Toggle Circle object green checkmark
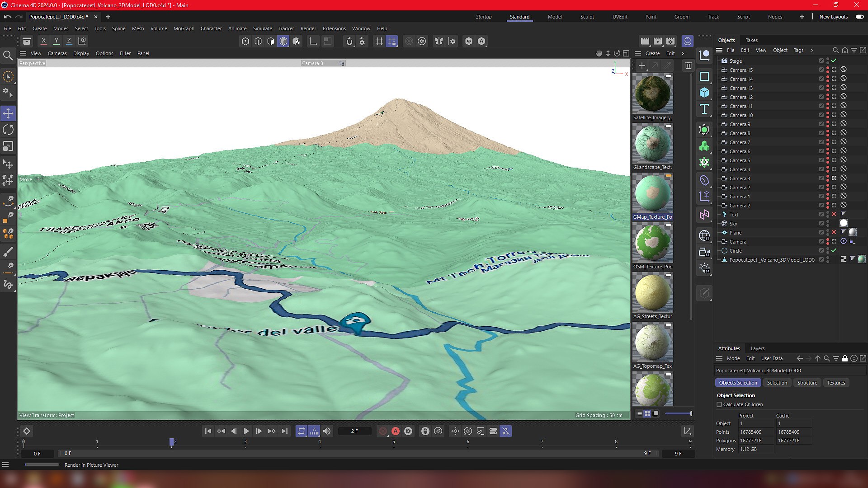The width and height of the screenshot is (868, 488). tap(834, 250)
